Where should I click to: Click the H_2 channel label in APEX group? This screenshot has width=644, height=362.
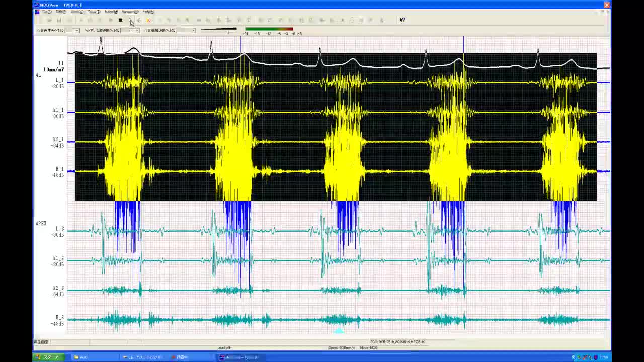click(59, 317)
